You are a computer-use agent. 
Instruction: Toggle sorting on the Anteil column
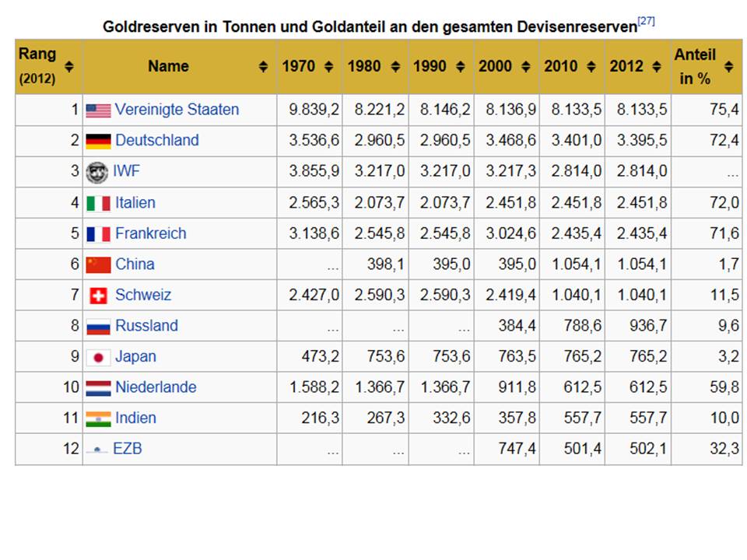click(728, 65)
